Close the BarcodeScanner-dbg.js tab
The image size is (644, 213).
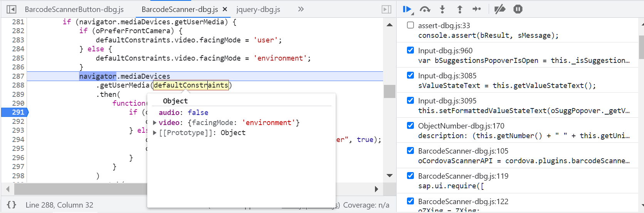[x=225, y=9]
